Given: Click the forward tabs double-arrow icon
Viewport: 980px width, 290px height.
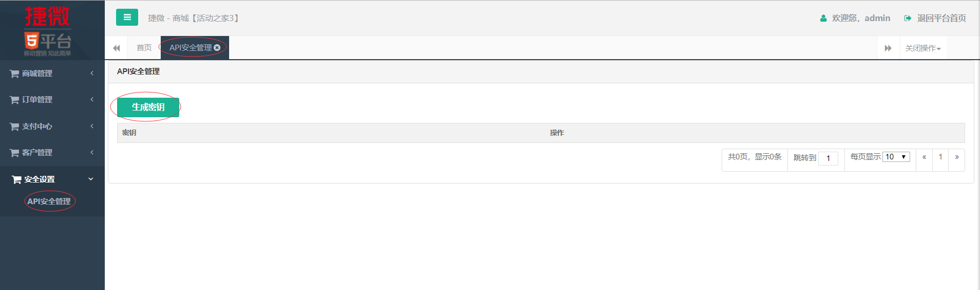Looking at the screenshot, I should (888, 48).
